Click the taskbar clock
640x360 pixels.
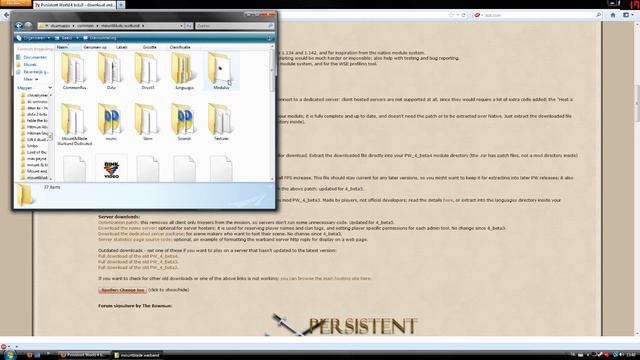coord(631,355)
